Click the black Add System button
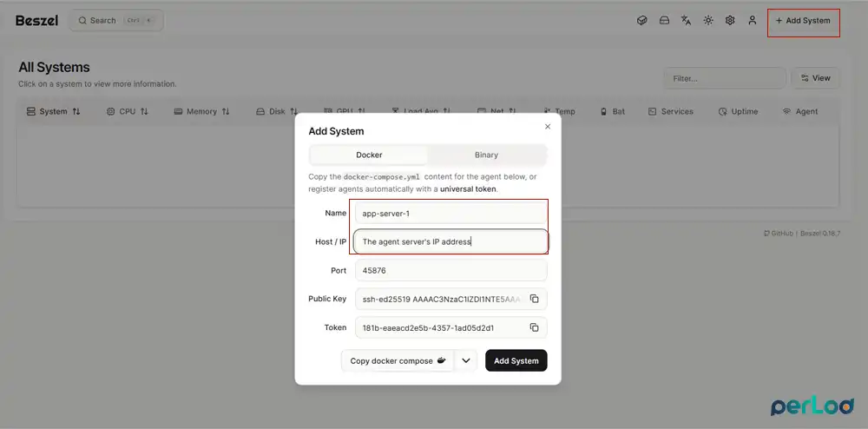Viewport: 868px width, 429px height. 516,361
